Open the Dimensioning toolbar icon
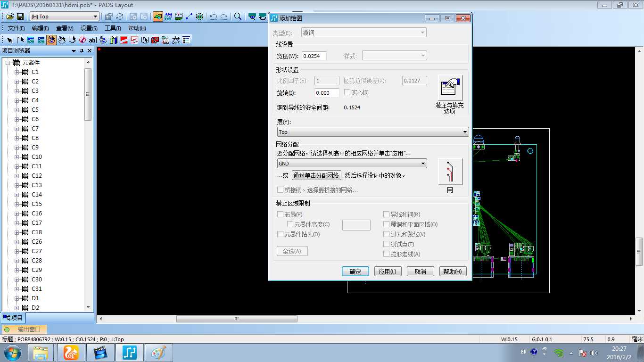 [x=179, y=16]
